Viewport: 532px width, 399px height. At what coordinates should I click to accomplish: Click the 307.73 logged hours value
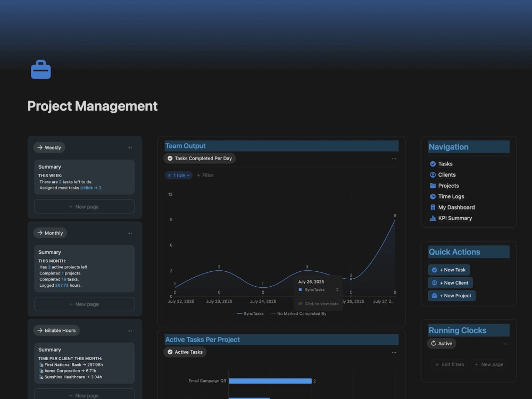(62, 285)
